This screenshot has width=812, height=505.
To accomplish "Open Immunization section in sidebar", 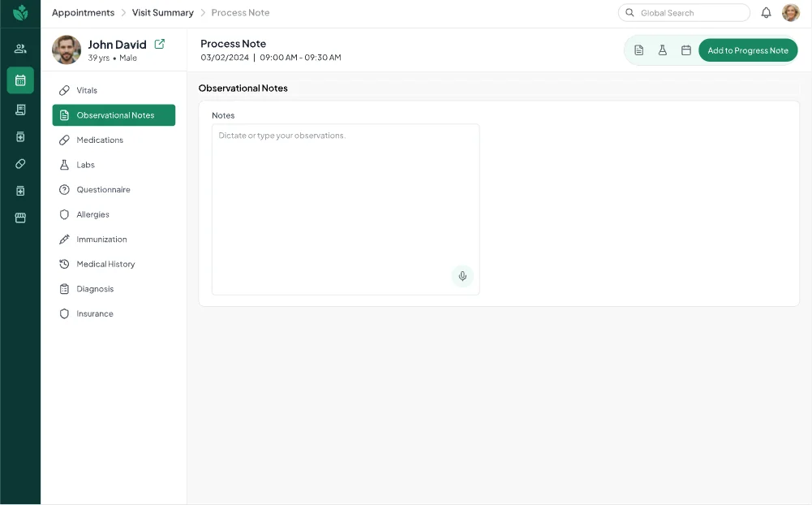I will 114,240.
